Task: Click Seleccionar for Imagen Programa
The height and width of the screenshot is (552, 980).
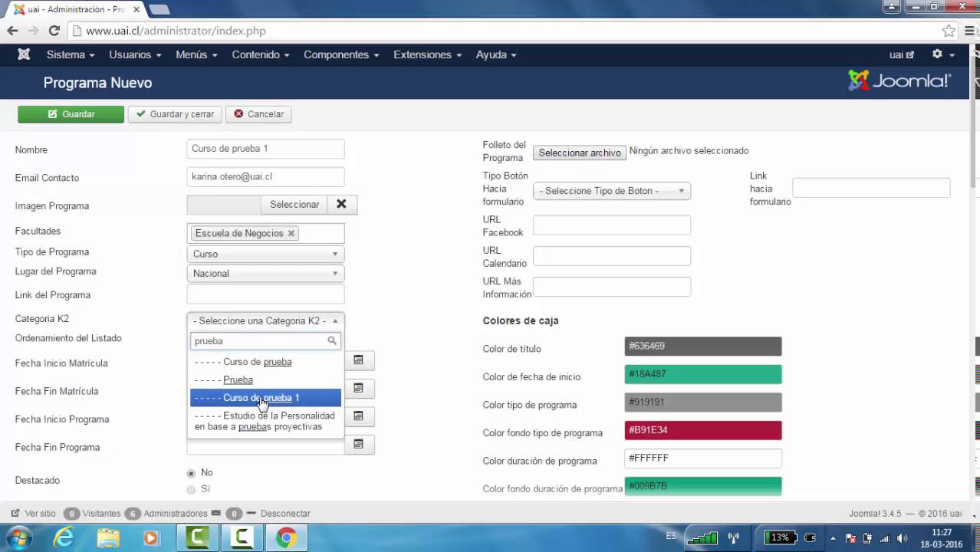Action: (x=294, y=205)
